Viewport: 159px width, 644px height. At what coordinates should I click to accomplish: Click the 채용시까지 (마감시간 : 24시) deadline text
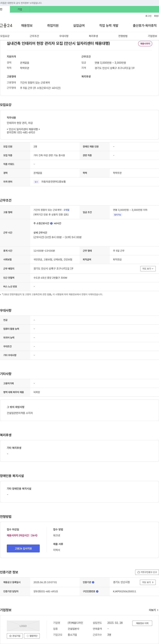coord(22,535)
